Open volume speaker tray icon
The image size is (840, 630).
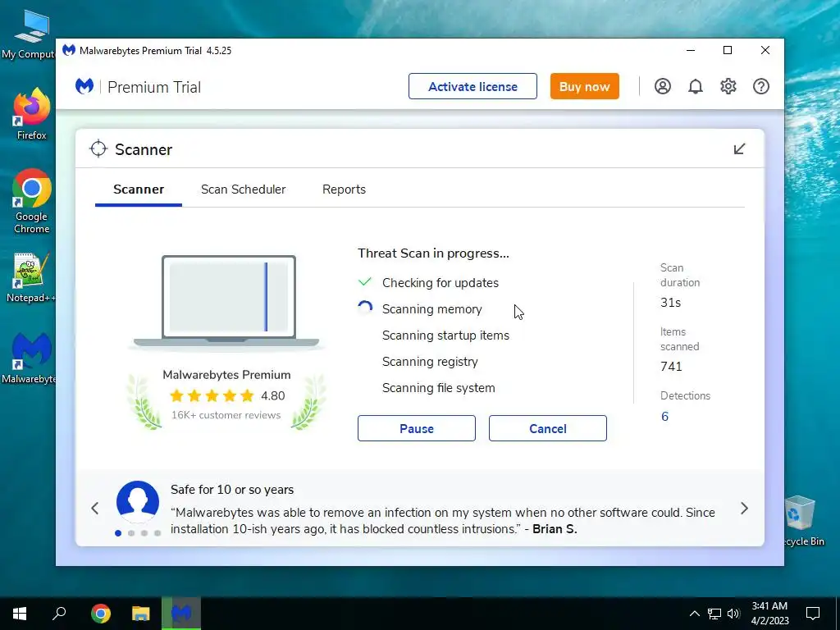tap(733, 614)
